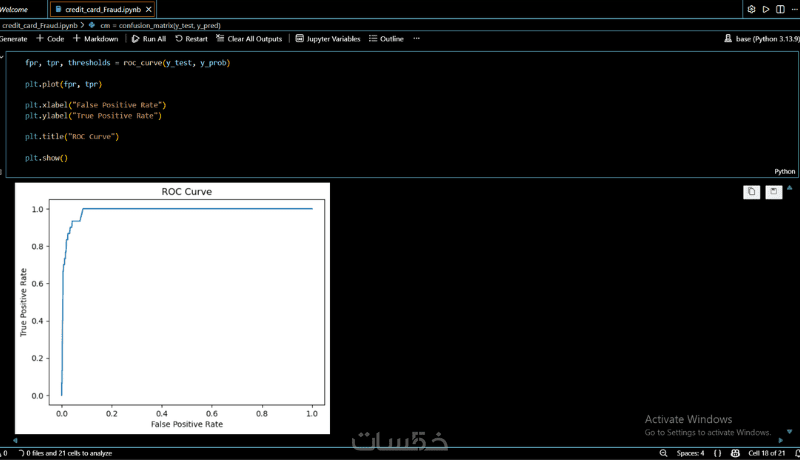
Task: Click the plt.title("ROC Curve") line
Action: [72, 137]
